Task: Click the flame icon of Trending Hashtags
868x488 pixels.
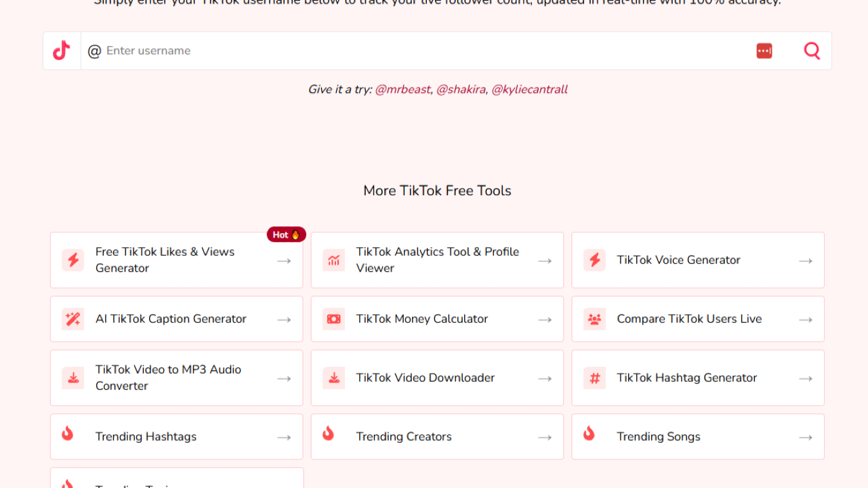Action: [x=67, y=433]
